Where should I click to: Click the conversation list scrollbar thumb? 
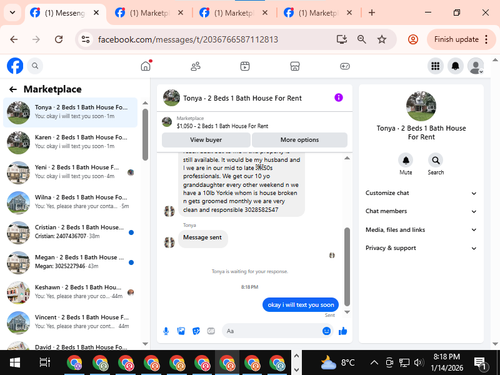(145, 135)
